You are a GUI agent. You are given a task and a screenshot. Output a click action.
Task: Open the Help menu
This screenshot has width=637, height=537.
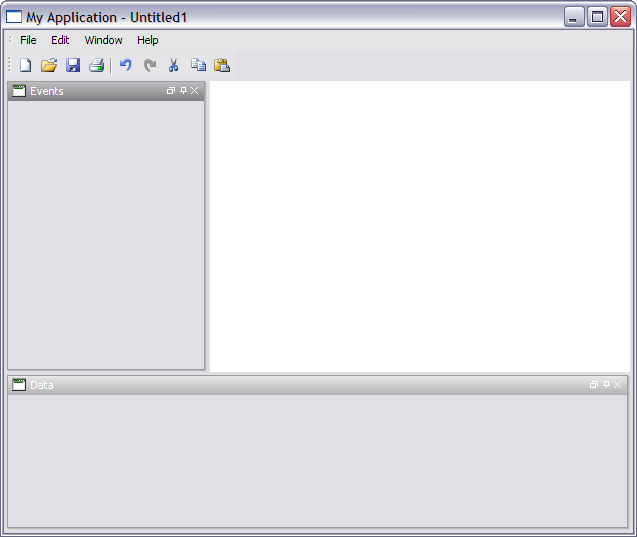[147, 40]
